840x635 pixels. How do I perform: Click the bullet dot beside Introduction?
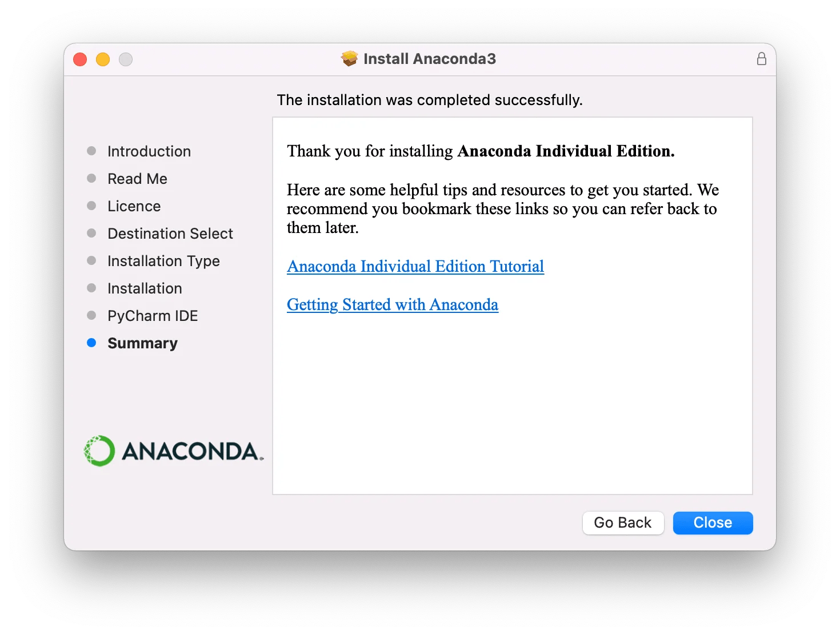tap(92, 151)
